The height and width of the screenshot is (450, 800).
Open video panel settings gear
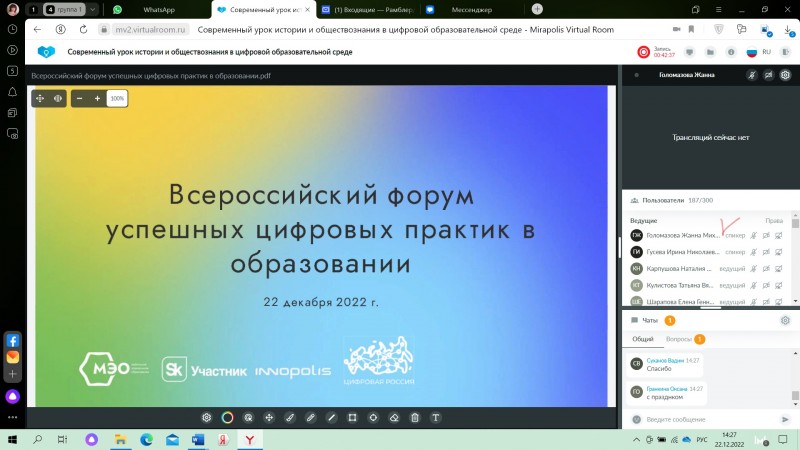click(x=785, y=75)
